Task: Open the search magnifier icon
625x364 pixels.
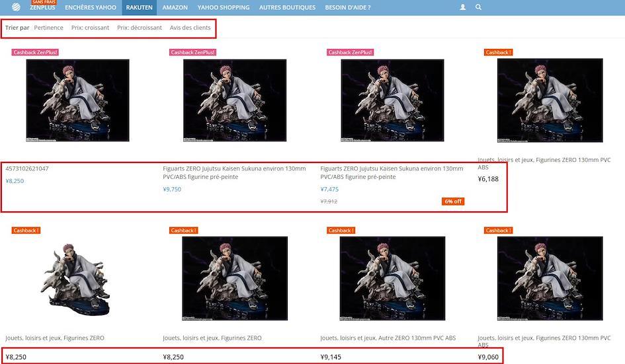Action: [x=478, y=7]
